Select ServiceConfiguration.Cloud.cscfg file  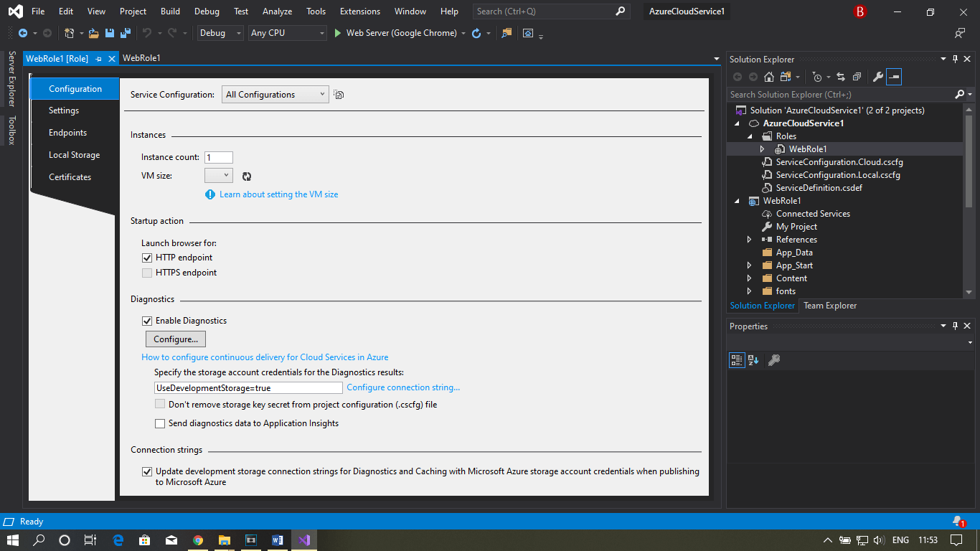coord(839,162)
